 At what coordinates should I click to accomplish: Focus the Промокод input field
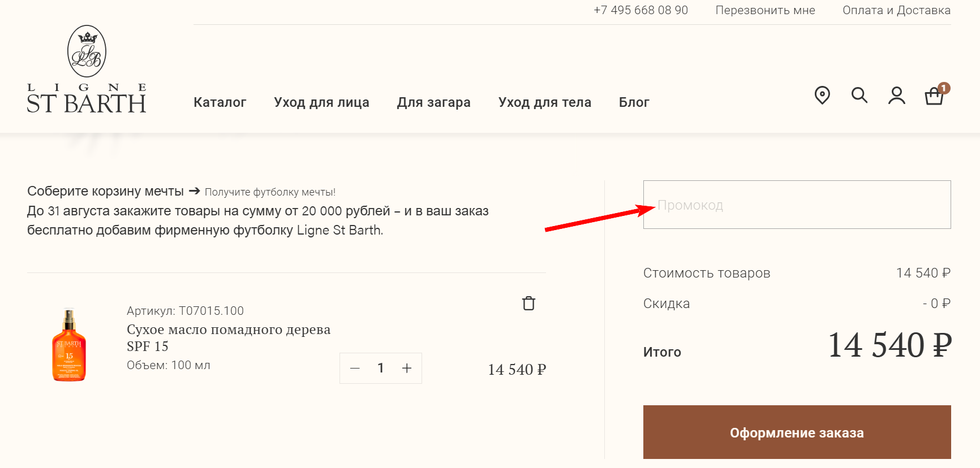pos(797,205)
